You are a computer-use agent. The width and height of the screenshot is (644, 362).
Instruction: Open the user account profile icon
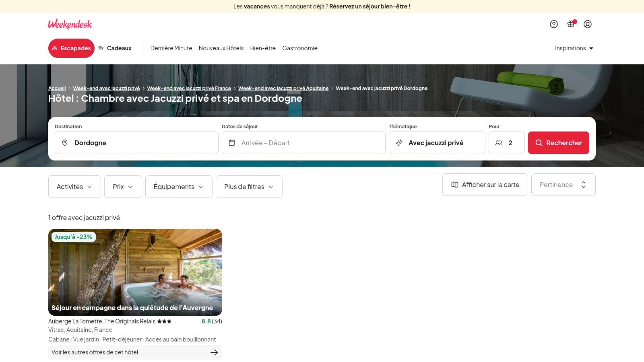point(588,24)
